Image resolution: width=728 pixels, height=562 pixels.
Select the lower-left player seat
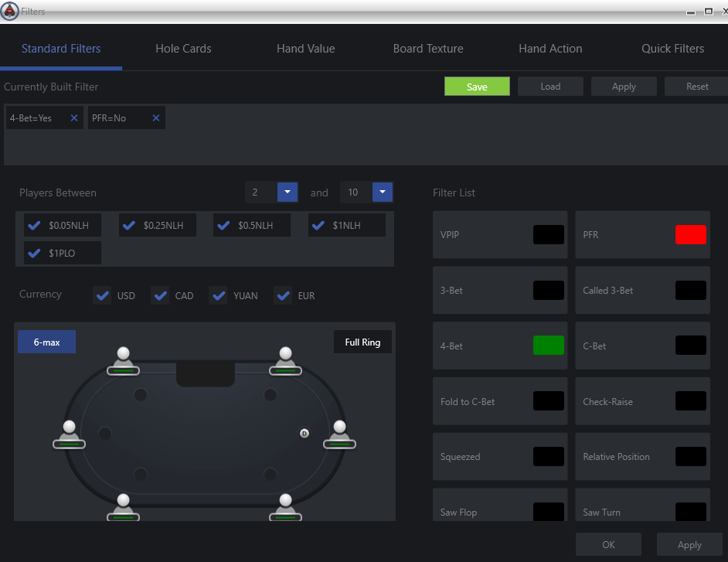coord(123,507)
